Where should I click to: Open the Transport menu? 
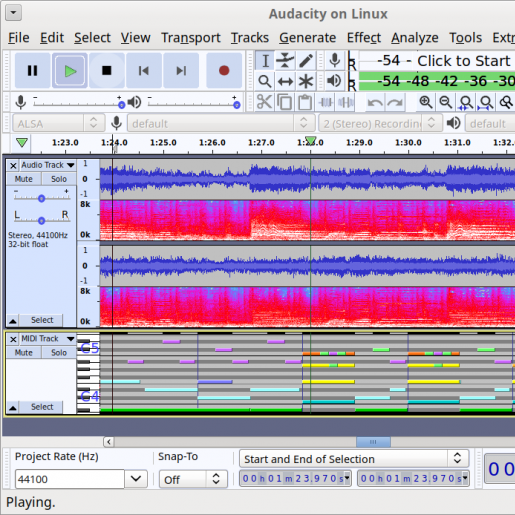(191, 38)
